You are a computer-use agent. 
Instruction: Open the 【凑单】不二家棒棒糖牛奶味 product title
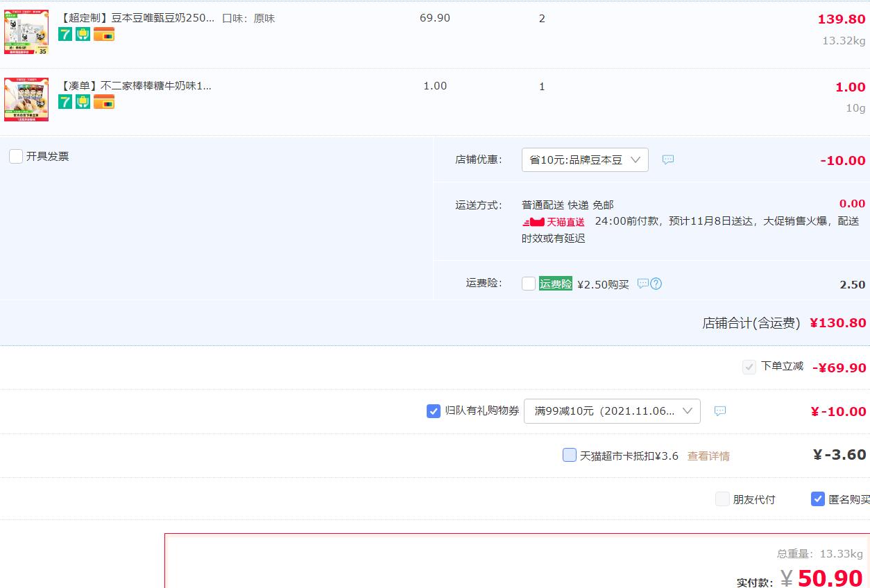pos(135,86)
